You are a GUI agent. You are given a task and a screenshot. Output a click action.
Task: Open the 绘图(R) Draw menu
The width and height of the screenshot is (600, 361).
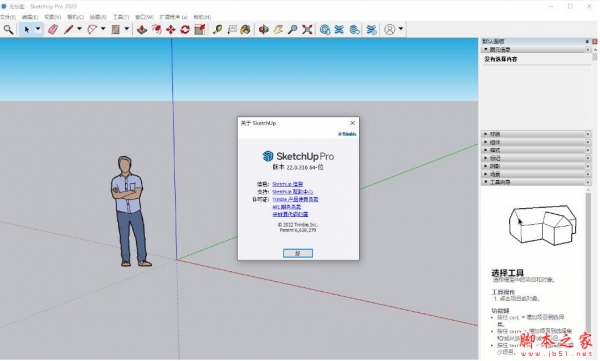[x=98, y=17]
